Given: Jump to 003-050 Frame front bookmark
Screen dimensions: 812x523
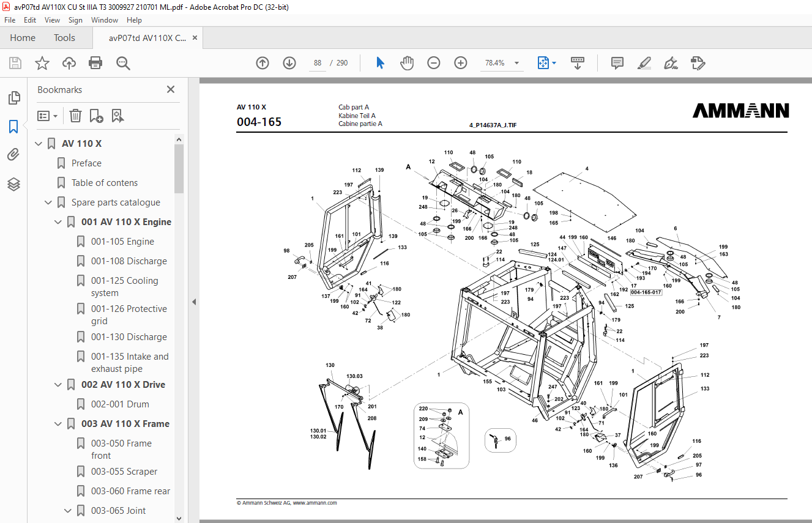Looking at the screenshot, I should tap(121, 450).
